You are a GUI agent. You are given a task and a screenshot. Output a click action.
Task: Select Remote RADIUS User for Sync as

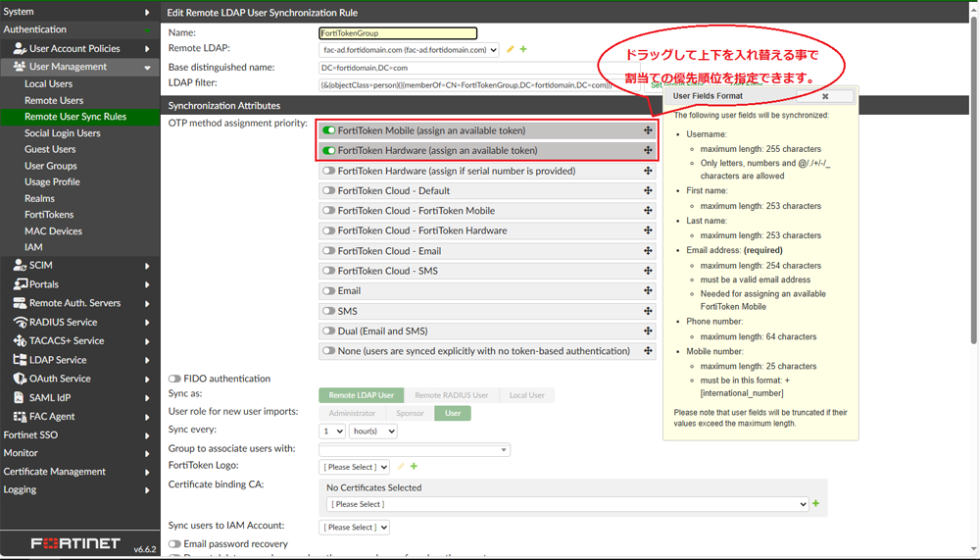click(x=451, y=395)
